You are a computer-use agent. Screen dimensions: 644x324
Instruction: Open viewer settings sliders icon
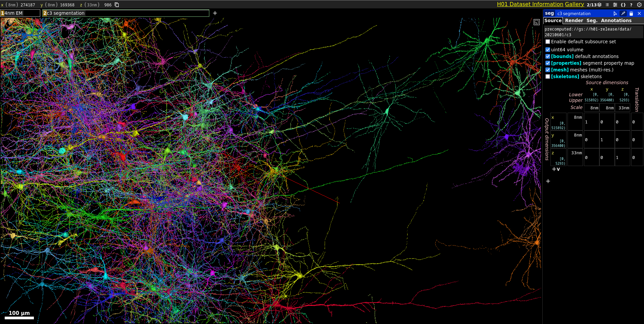point(615,5)
